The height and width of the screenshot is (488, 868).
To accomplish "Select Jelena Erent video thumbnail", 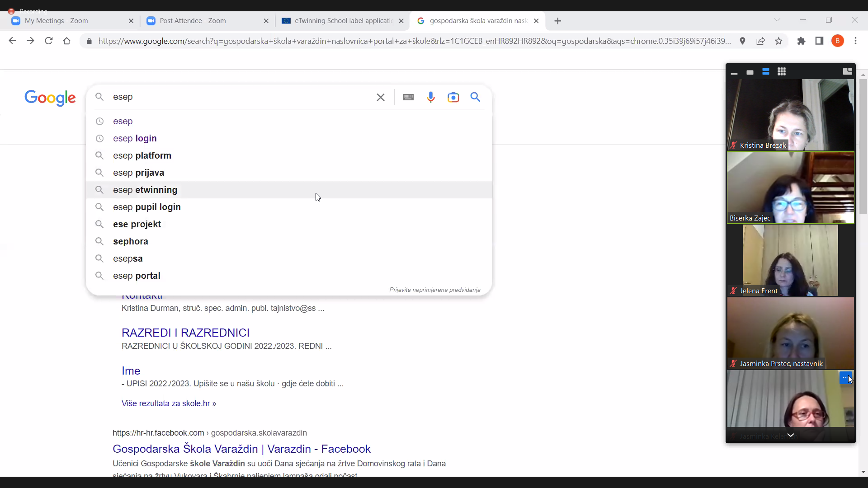I will click(790, 260).
